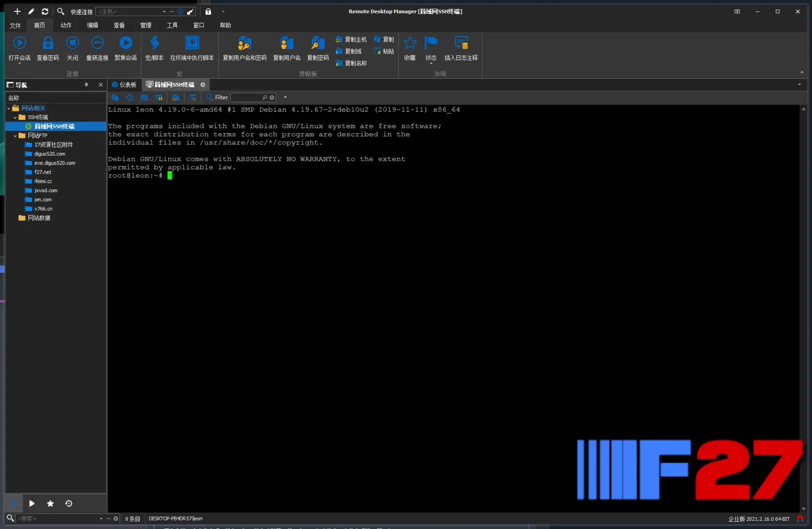The image size is (812, 529).
Task: Open the 文件 menu
Action: pyautogui.click(x=15, y=25)
